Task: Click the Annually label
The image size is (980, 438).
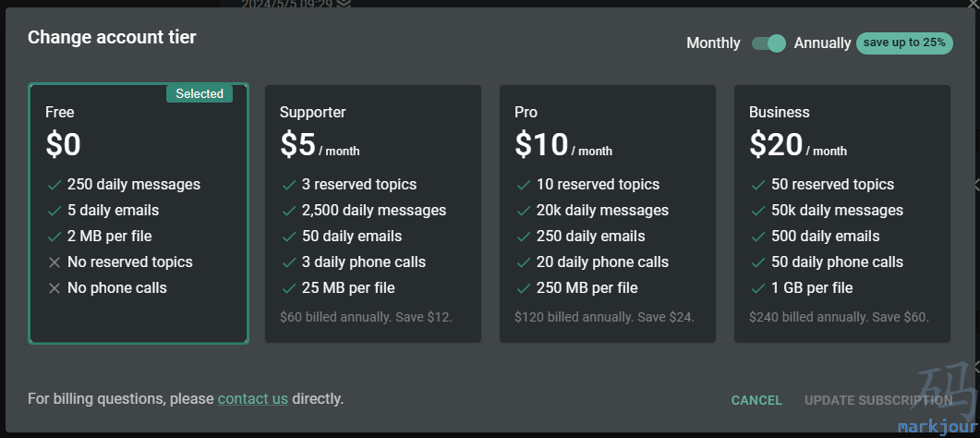Action: click(x=822, y=43)
